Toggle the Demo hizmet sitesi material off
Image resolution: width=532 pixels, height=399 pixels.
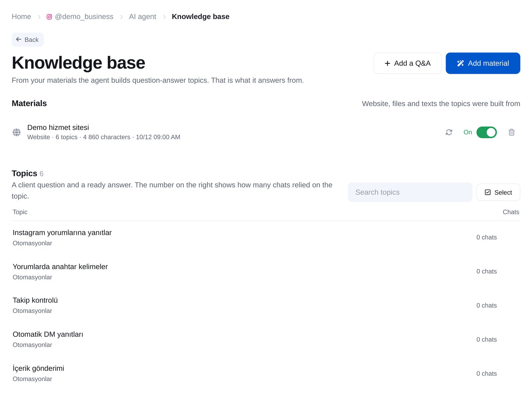pyautogui.click(x=486, y=132)
